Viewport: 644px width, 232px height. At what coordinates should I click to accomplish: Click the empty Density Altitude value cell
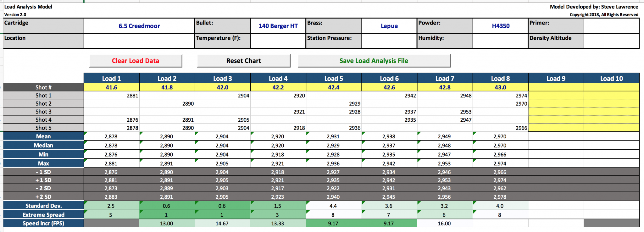click(x=611, y=41)
